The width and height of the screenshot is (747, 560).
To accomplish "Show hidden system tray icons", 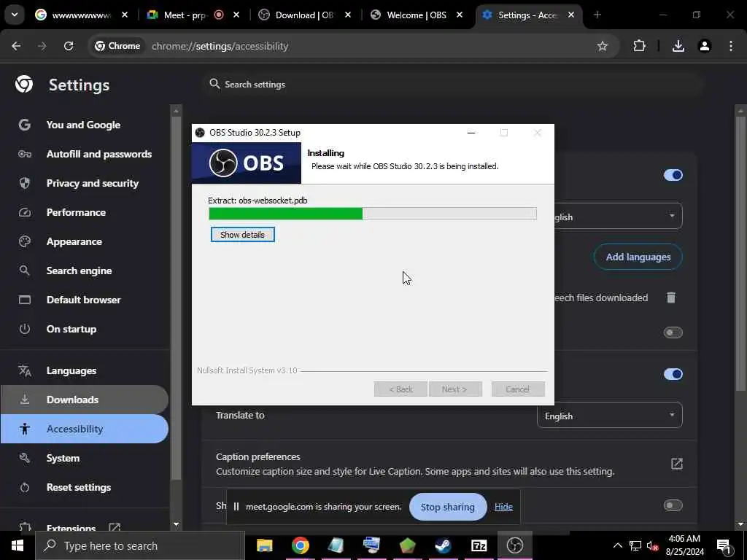I will point(617,545).
